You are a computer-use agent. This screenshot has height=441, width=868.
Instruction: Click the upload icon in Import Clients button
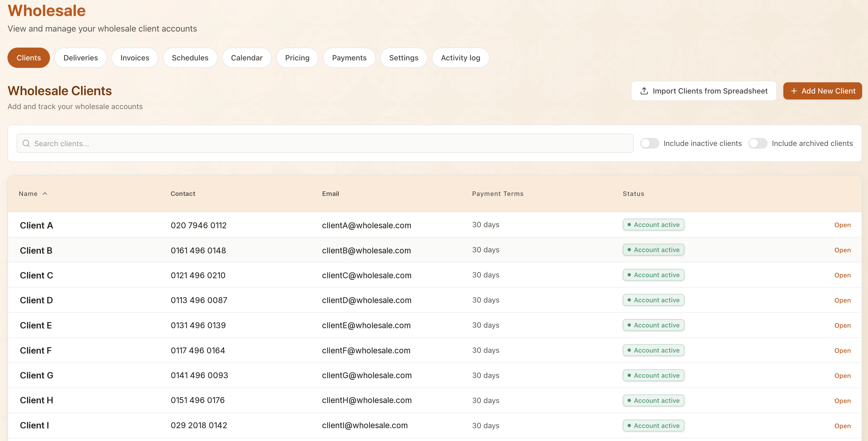click(x=644, y=91)
